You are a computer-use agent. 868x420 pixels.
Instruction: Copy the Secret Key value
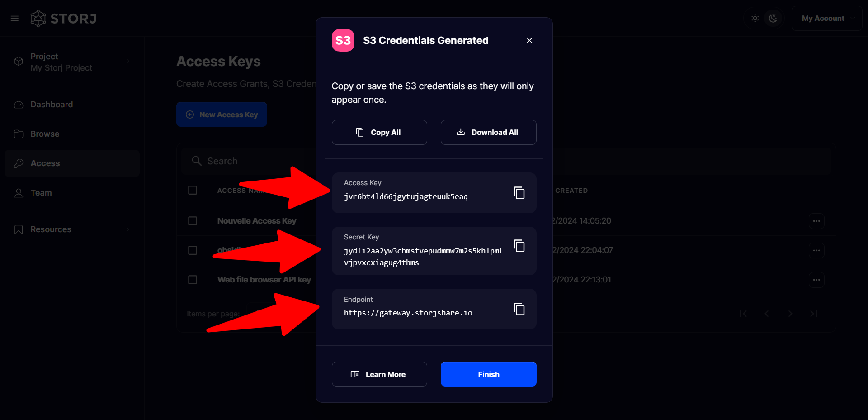click(x=519, y=246)
